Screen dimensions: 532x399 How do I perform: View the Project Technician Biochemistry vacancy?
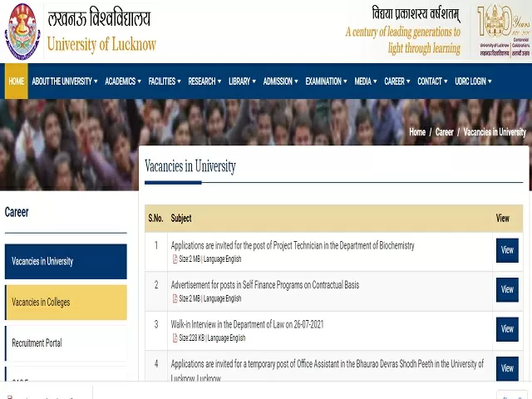(x=507, y=250)
